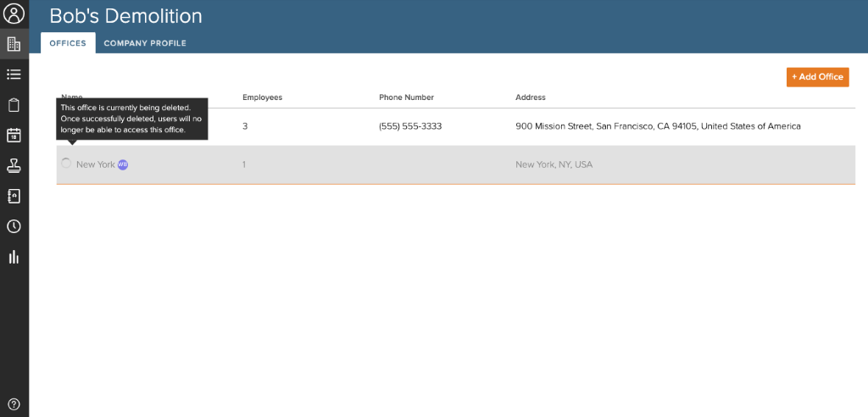Select the Offices tab
868x417 pixels.
[68, 43]
